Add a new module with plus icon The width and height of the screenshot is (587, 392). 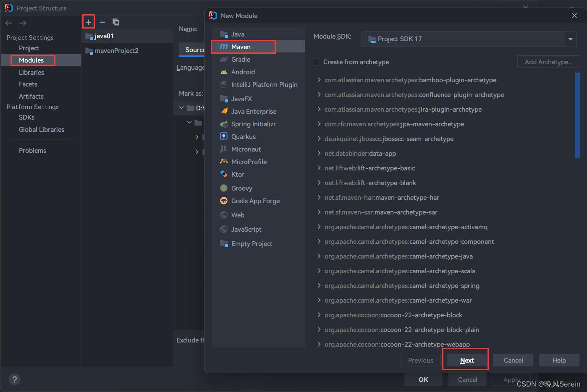[89, 22]
